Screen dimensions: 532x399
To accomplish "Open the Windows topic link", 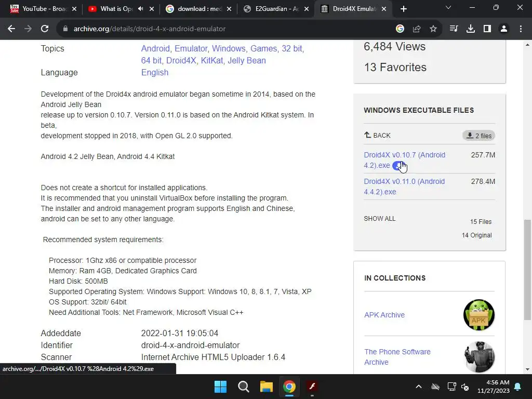I will pos(229,48).
